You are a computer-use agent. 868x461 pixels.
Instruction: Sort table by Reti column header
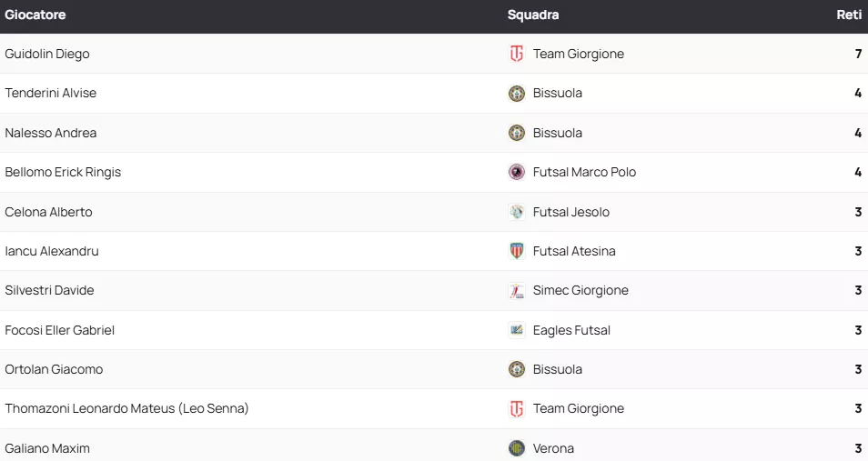coord(849,15)
